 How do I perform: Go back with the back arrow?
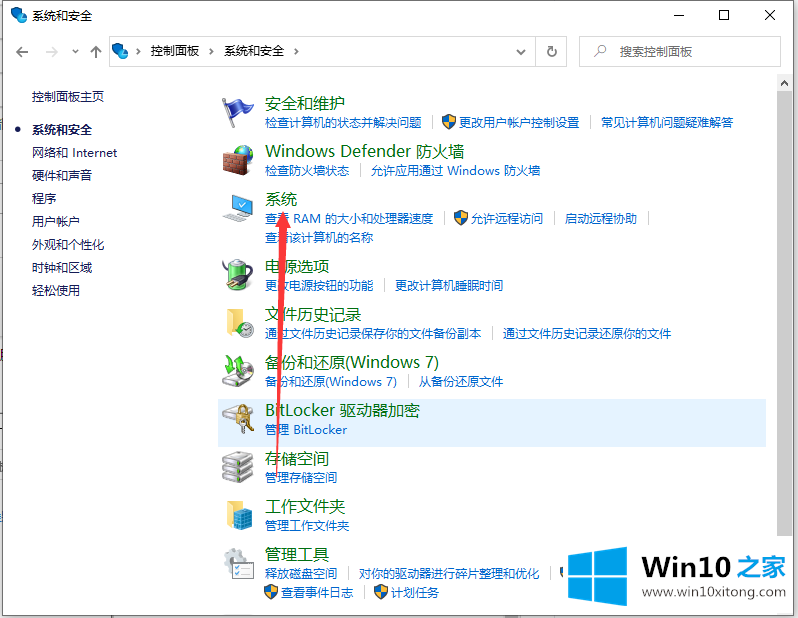(22, 52)
